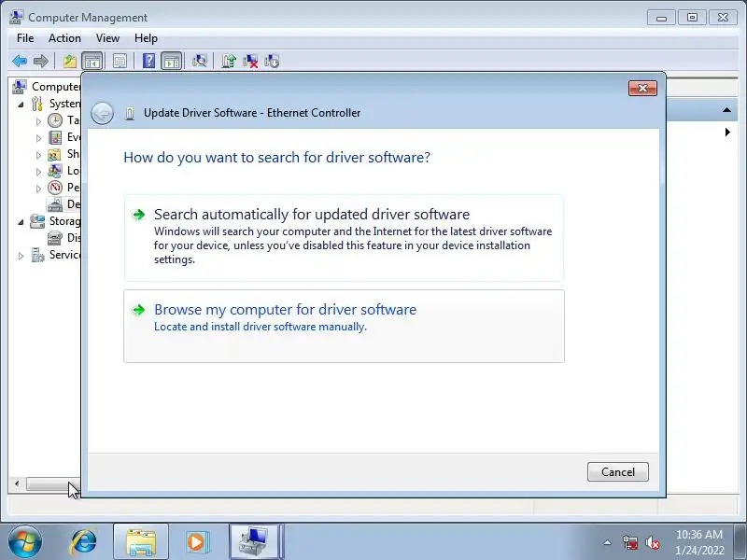Screen dimensions: 747x560
Task: Expand the Shared Folders tree node
Action: pos(38,155)
